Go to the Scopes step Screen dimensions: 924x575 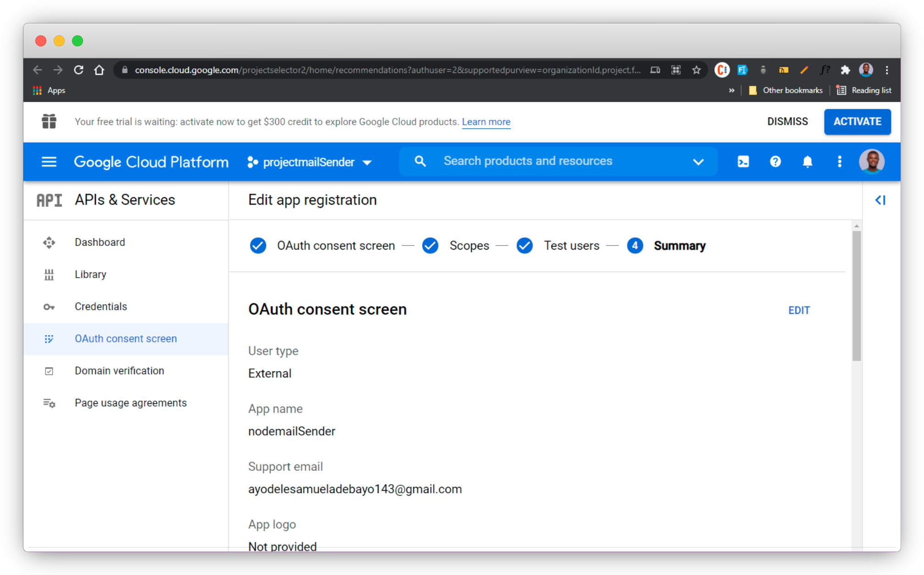click(456, 246)
